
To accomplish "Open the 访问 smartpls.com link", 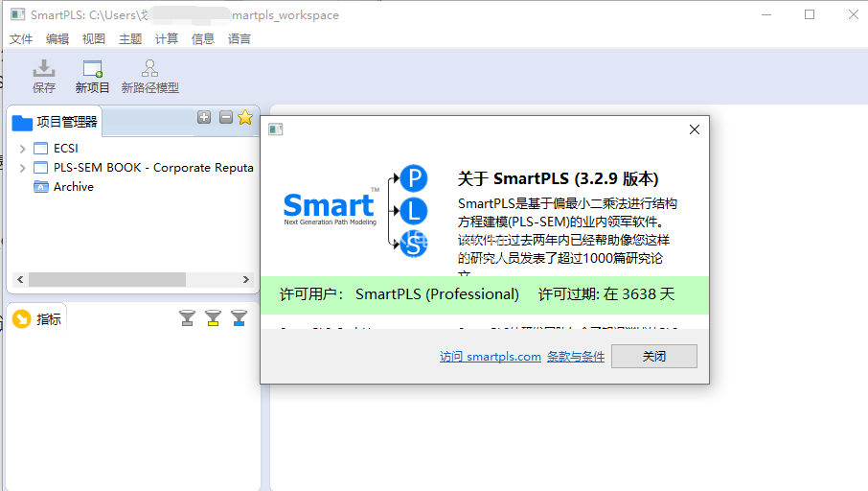I will point(491,357).
